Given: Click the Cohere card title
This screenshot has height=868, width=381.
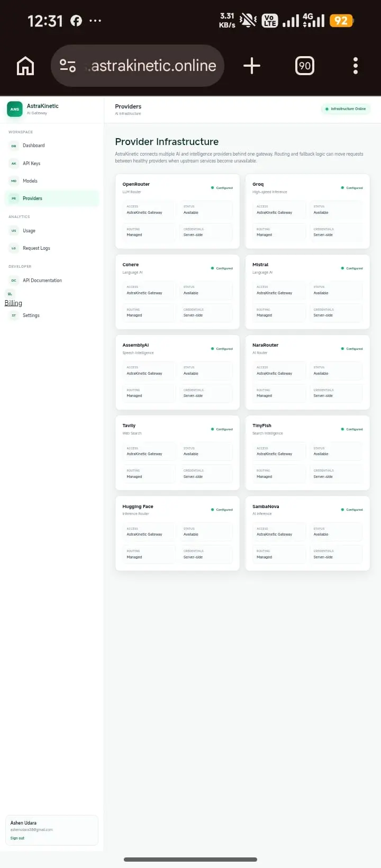Looking at the screenshot, I should (130, 265).
